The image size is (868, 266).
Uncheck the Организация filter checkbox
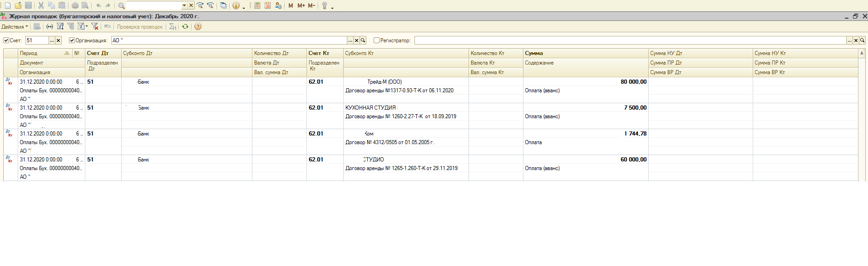point(72,40)
